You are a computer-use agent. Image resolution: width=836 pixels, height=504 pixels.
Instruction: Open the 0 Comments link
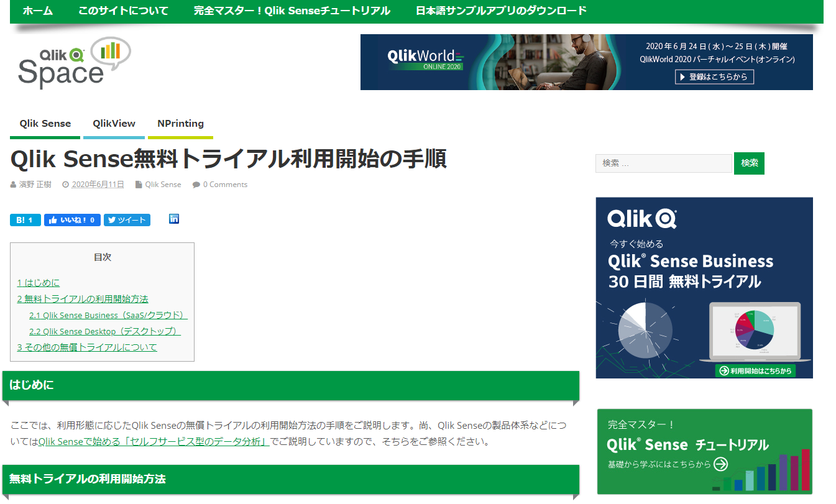point(225,185)
